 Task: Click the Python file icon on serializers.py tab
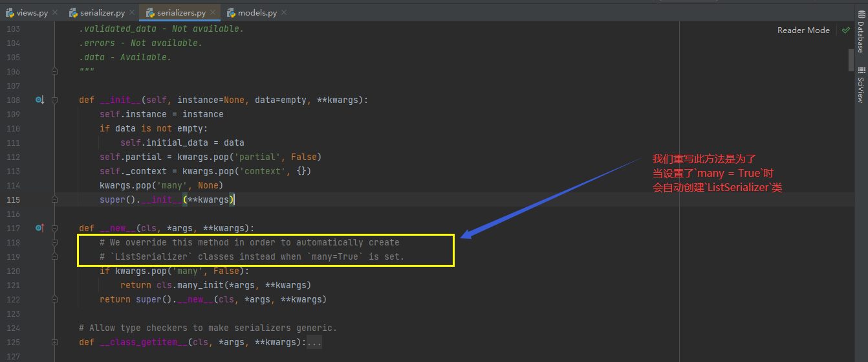pos(149,12)
